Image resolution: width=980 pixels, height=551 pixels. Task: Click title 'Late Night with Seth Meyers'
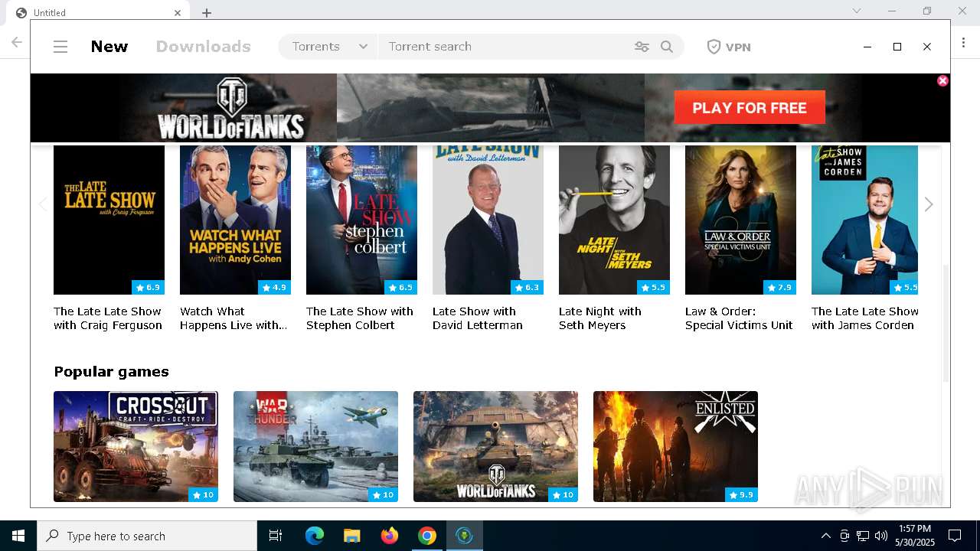tap(600, 318)
